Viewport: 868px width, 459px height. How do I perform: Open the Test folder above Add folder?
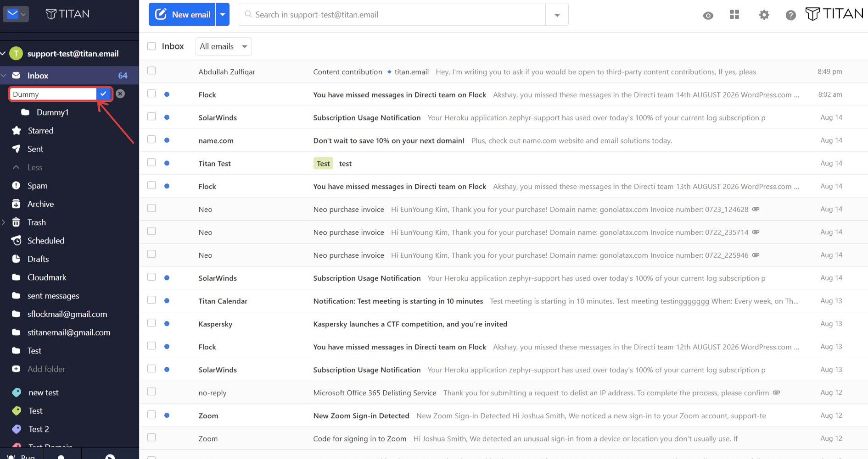point(34,351)
